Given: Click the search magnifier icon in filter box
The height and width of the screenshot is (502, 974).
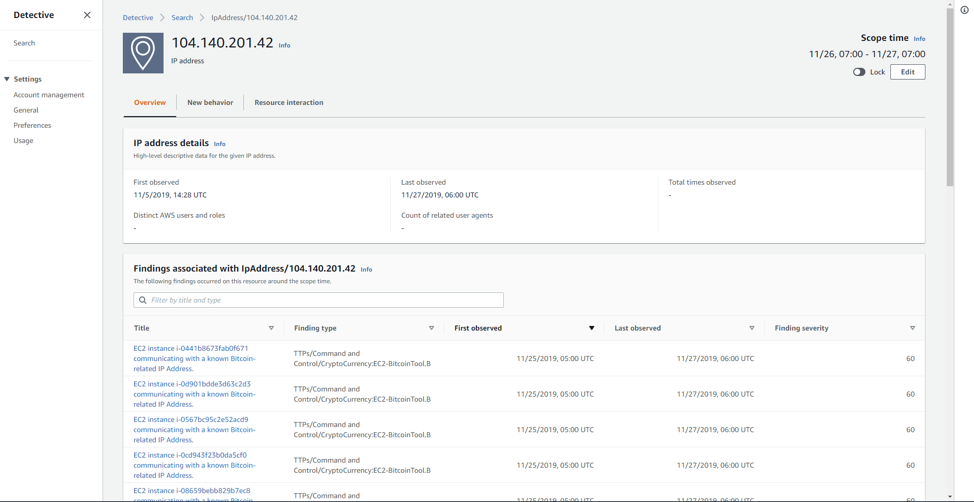Looking at the screenshot, I should [143, 300].
